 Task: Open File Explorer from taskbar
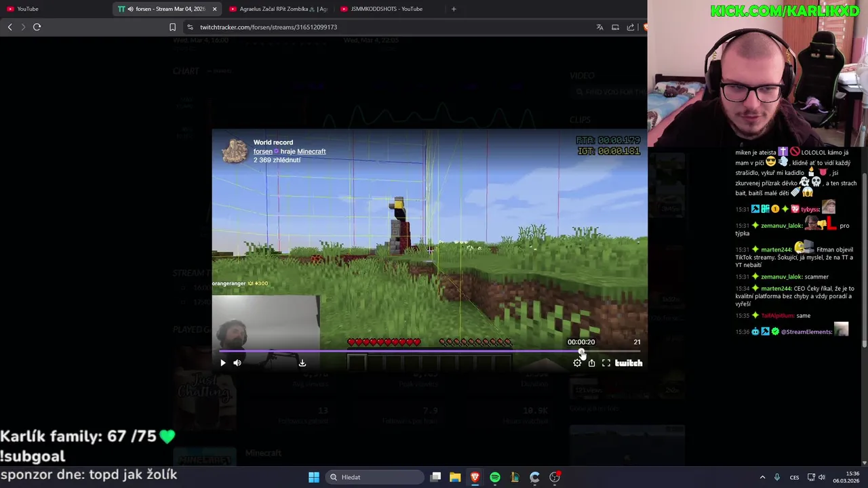click(455, 477)
